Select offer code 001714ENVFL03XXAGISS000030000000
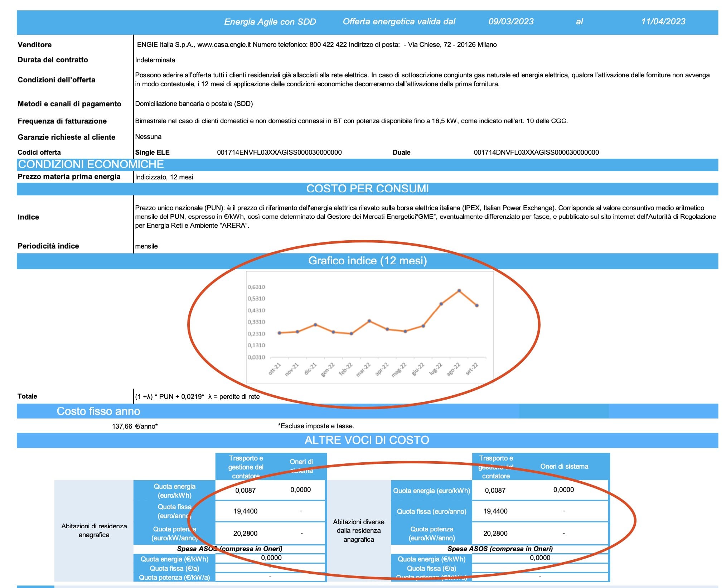 tap(280, 153)
